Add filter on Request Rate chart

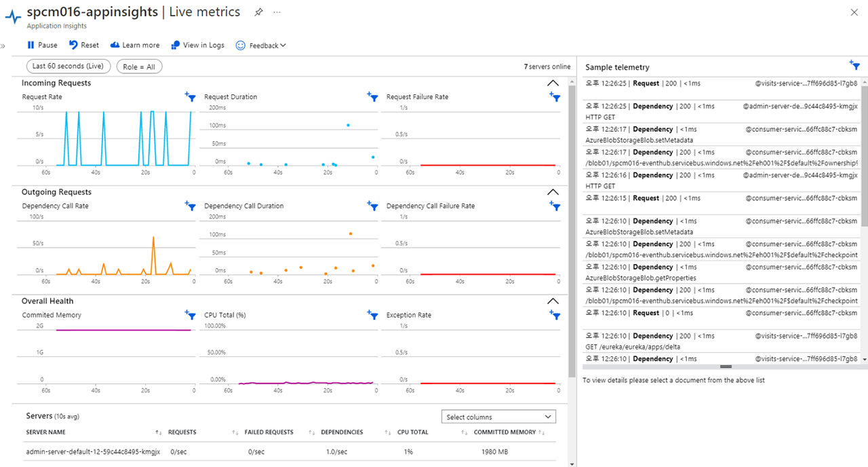(191, 97)
